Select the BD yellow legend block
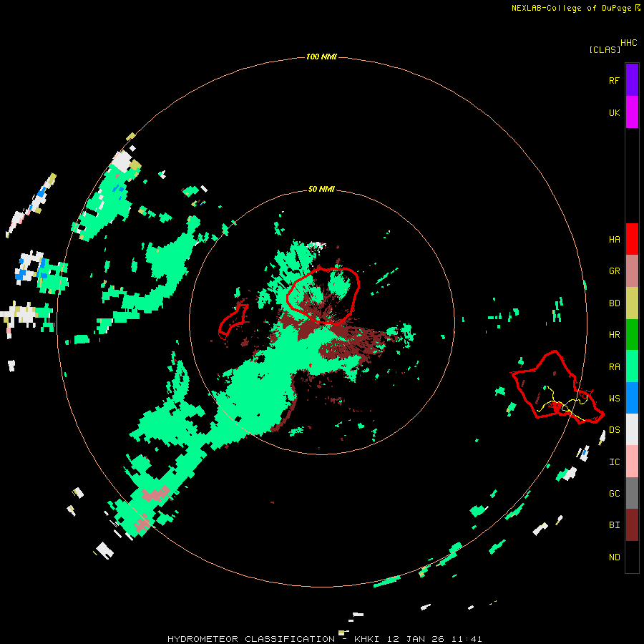 [x=632, y=303]
